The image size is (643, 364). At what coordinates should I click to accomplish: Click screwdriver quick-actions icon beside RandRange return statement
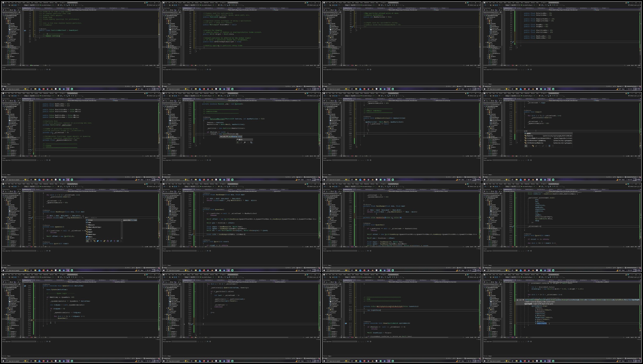click(x=32, y=218)
